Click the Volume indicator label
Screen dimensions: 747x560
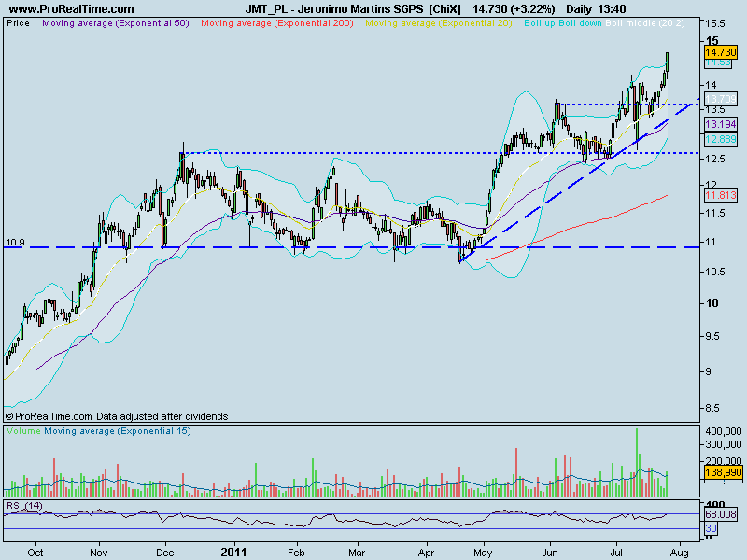coord(24,431)
